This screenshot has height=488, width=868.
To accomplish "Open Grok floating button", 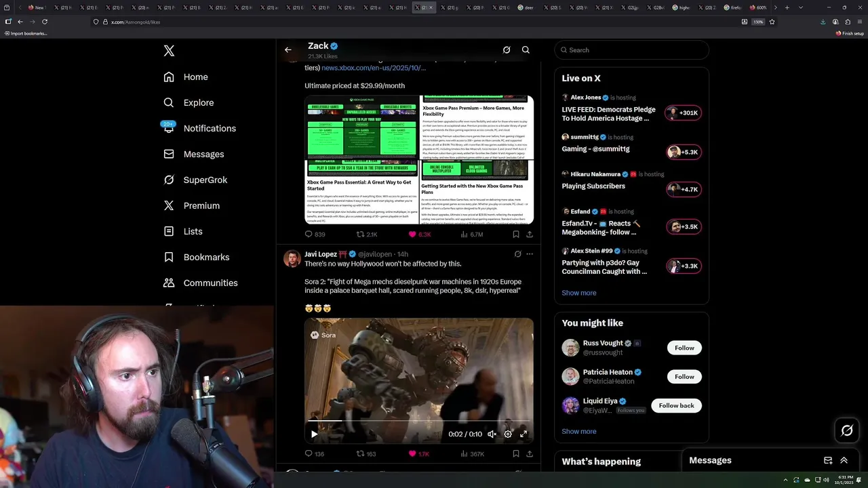I will pyautogui.click(x=847, y=430).
